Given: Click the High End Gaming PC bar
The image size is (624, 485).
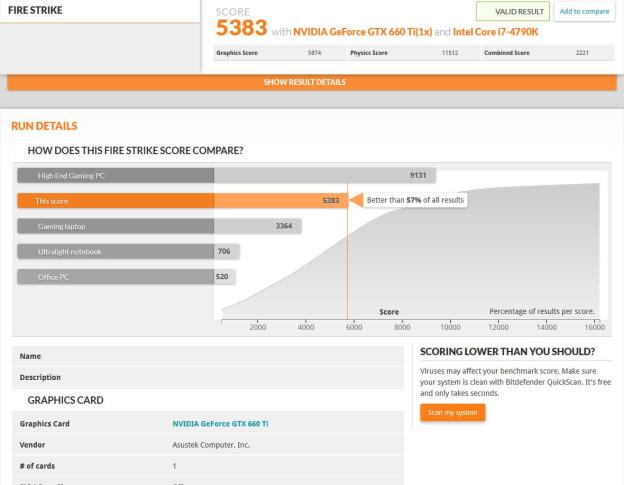Looking at the screenshot, I should (226, 175).
